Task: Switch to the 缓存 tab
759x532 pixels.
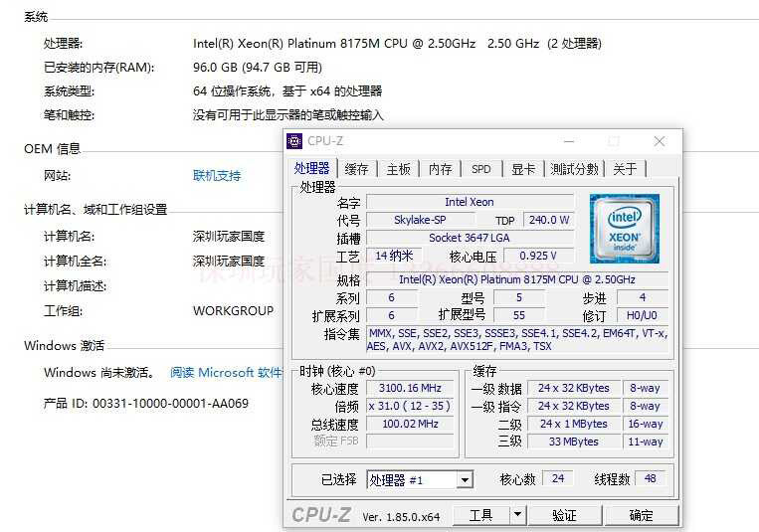Action: [357, 169]
